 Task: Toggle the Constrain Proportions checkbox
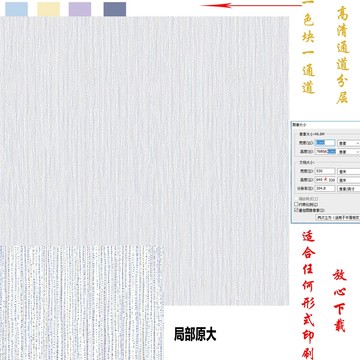click(x=296, y=204)
